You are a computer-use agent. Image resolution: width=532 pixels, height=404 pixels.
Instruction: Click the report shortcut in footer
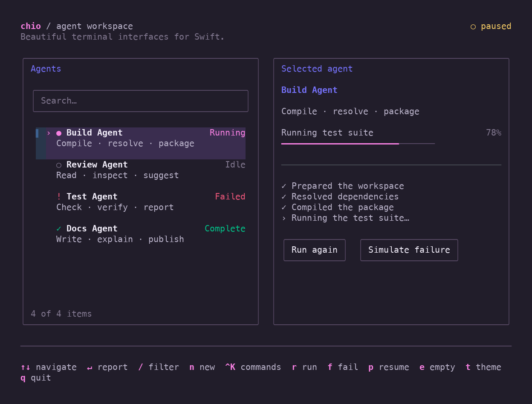(x=107, y=367)
